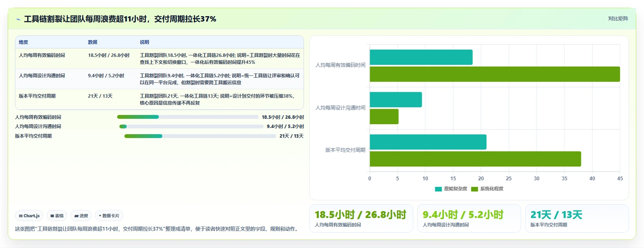Click table cell 21天 / 13天
This screenshot has height=248, width=644.
[100, 96]
